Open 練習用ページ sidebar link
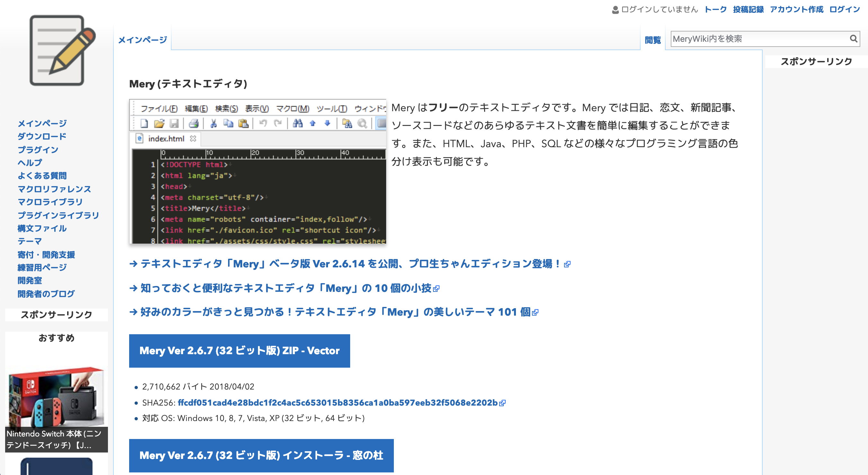Screen dimensions: 868x475 point(42,268)
